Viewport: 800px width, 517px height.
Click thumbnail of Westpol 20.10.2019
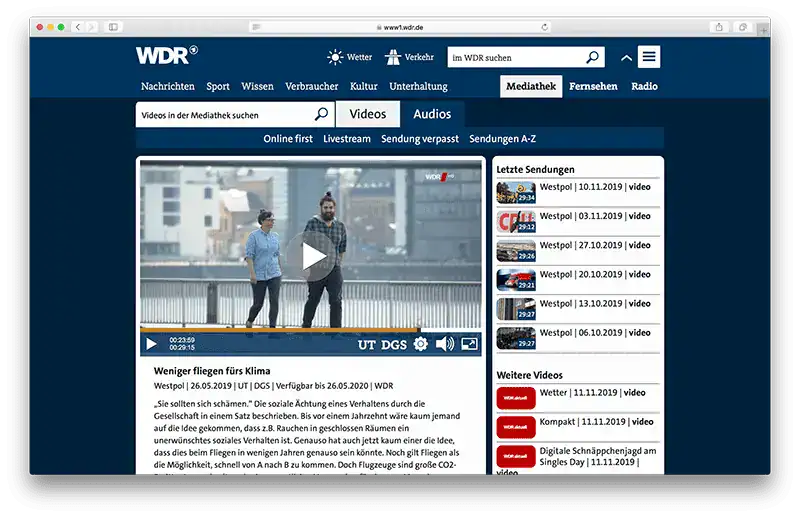(x=516, y=280)
